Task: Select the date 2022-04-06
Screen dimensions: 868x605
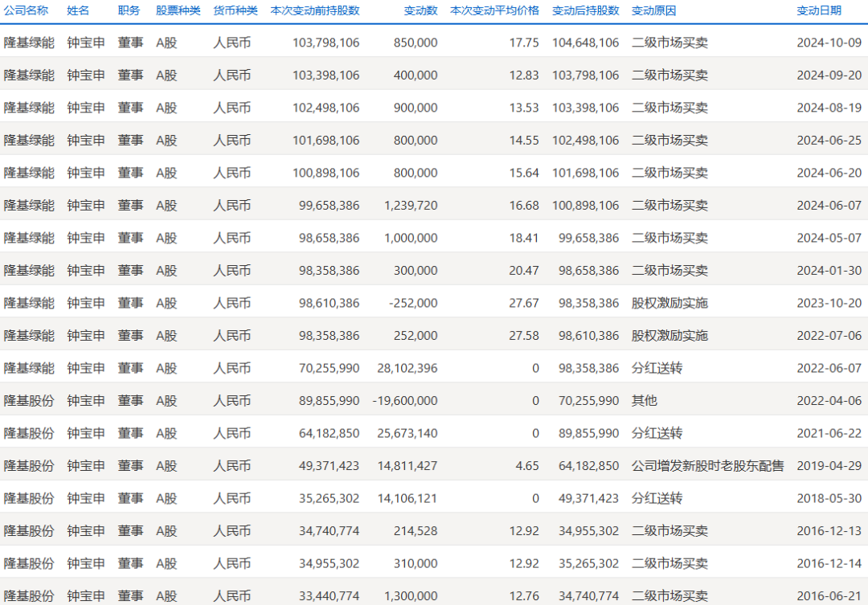Action: [x=829, y=401]
